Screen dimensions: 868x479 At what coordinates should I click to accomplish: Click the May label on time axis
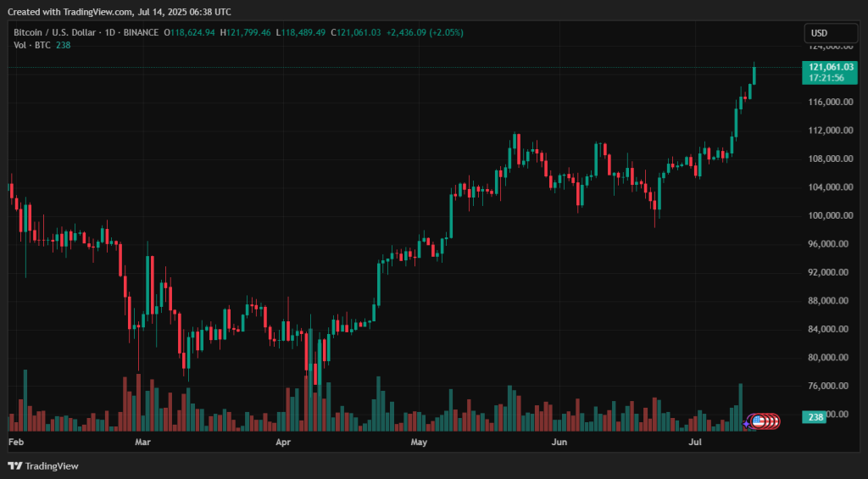coord(419,443)
